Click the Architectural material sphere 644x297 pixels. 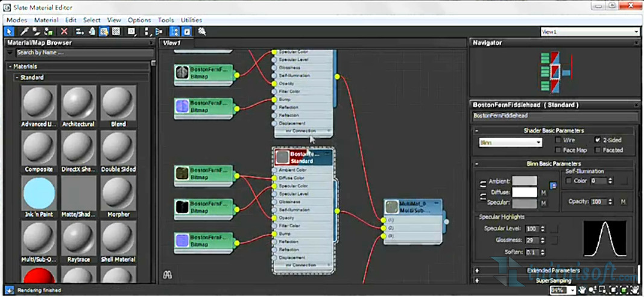tap(78, 103)
